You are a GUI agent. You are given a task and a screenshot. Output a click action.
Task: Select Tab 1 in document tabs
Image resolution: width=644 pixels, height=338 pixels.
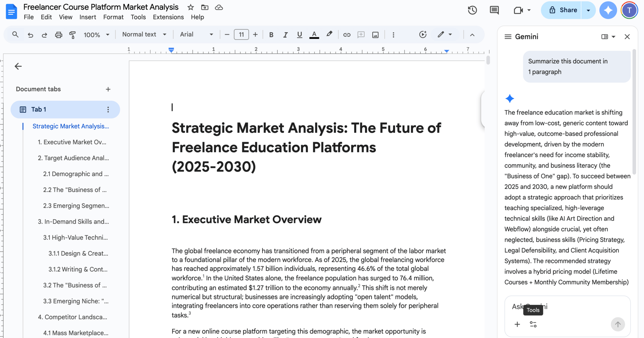coord(65,109)
